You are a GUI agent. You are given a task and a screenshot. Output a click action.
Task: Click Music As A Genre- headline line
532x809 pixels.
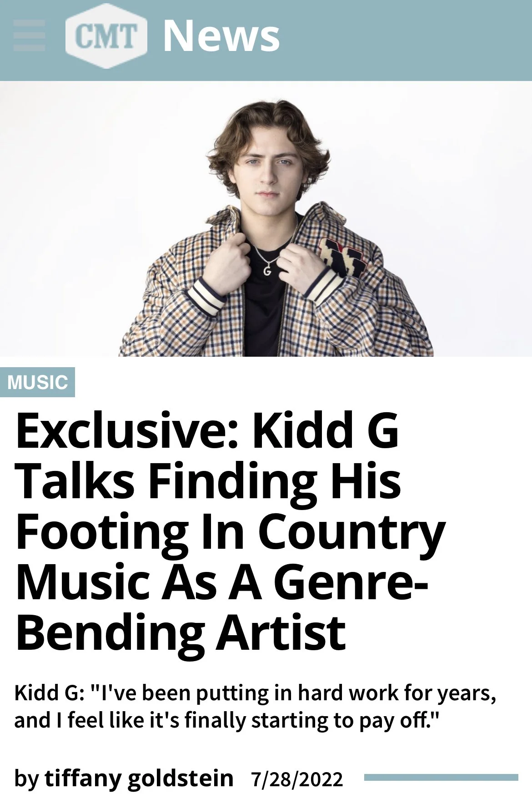[221, 582]
